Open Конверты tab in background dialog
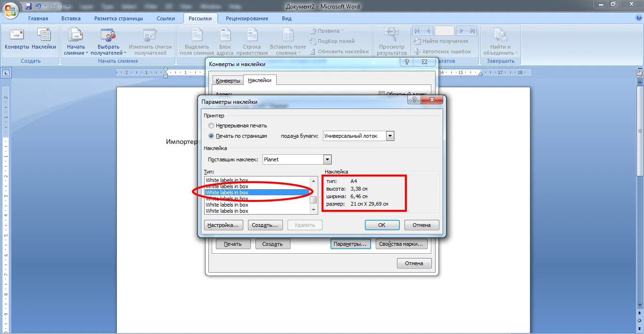Image resolution: width=644 pixels, height=334 pixels. point(228,81)
